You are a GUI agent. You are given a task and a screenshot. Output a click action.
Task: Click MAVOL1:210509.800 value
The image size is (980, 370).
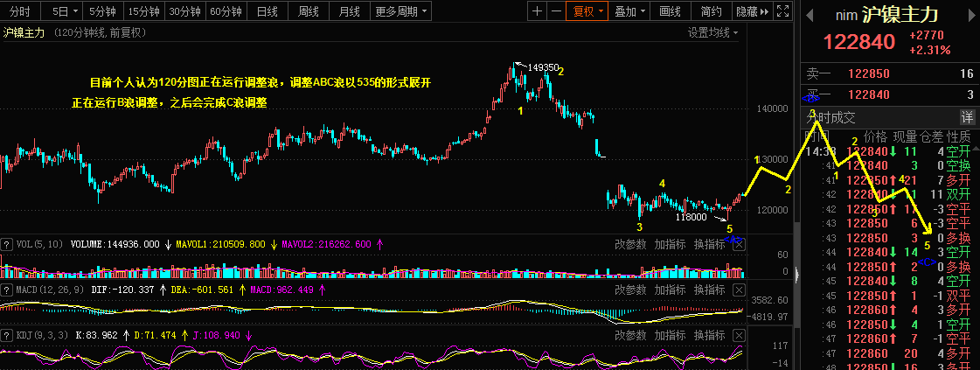[x=220, y=244]
